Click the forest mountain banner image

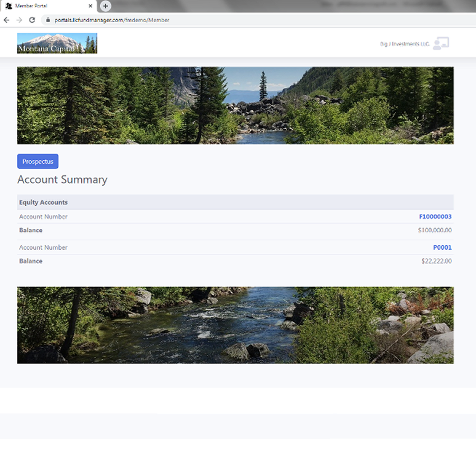pos(236,105)
